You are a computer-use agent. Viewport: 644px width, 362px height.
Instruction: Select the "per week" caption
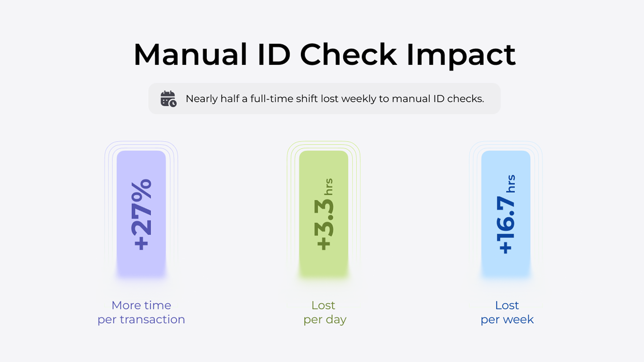tap(507, 320)
